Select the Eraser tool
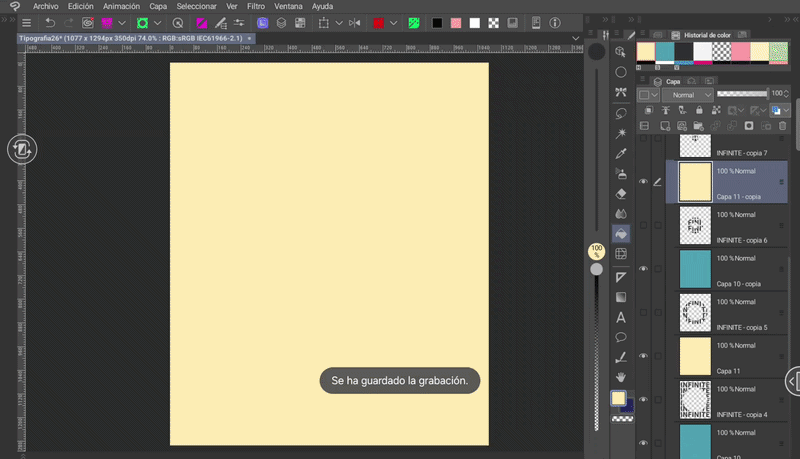This screenshot has width=800, height=459. pyautogui.click(x=621, y=193)
